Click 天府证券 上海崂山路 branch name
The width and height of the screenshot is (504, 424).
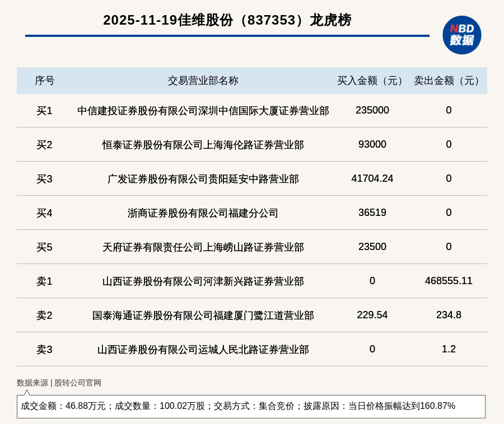pyautogui.click(x=203, y=247)
